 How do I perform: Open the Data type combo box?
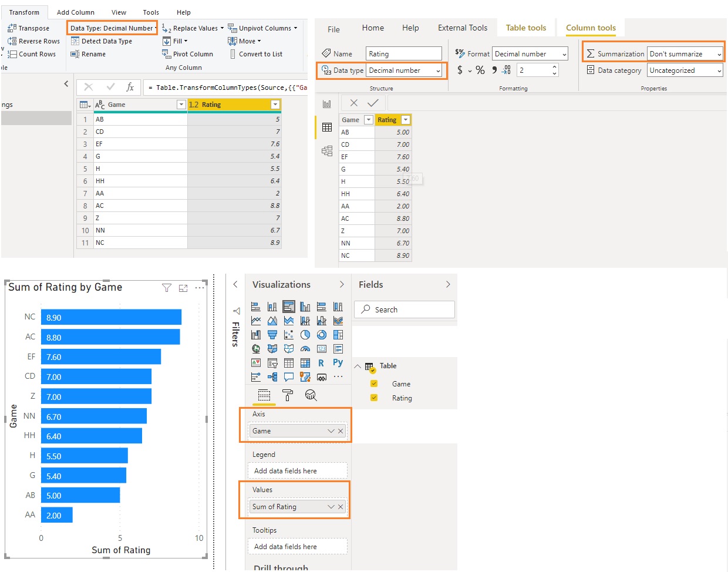tap(404, 70)
